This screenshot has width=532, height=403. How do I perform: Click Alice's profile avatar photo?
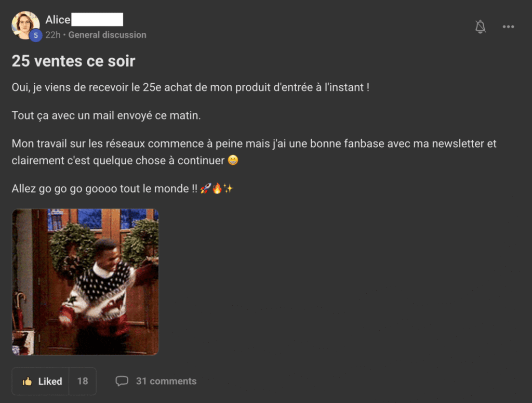click(x=25, y=25)
